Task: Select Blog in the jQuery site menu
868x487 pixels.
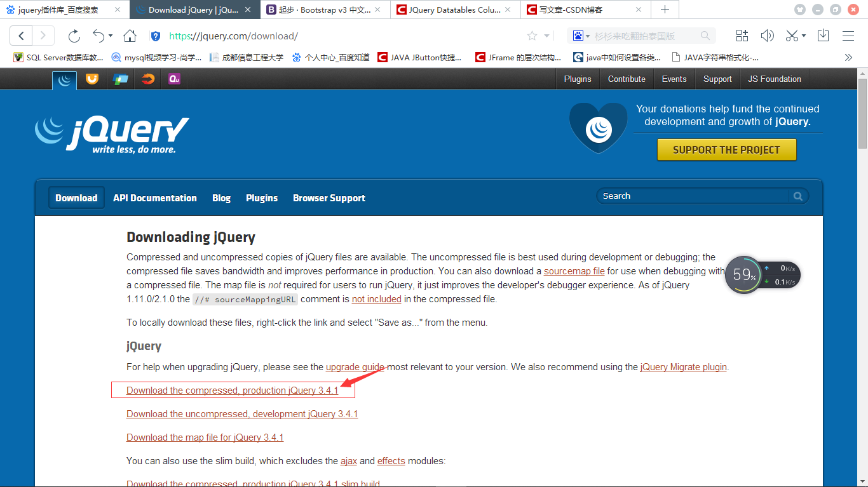Action: point(221,197)
